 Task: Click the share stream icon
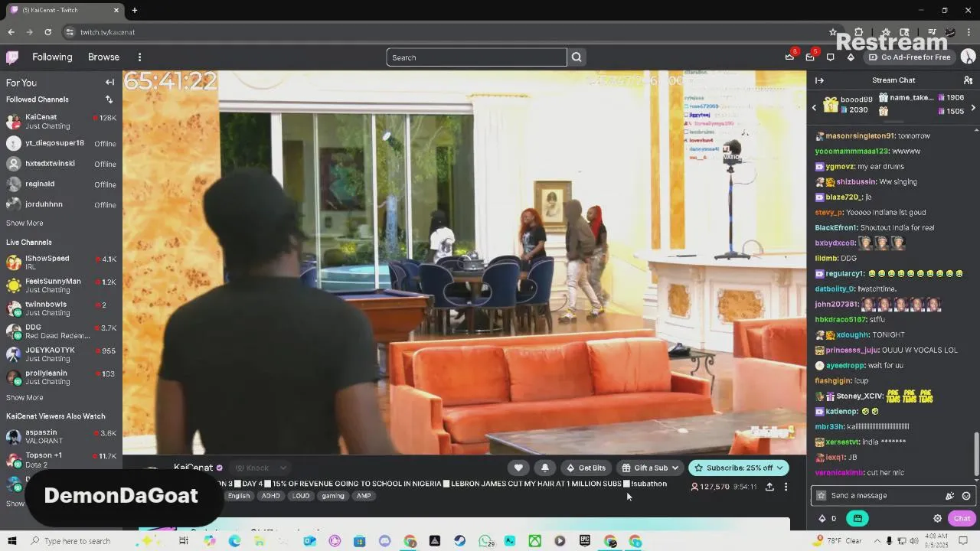click(x=769, y=487)
